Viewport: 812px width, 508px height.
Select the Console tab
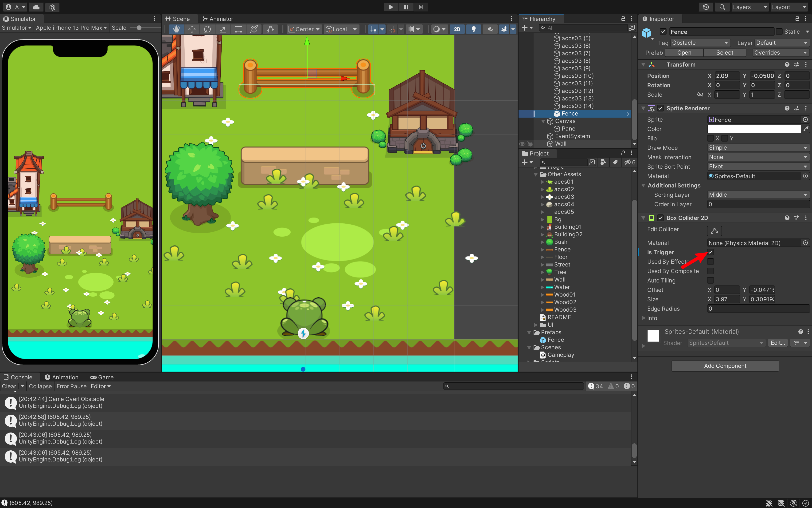click(x=18, y=377)
